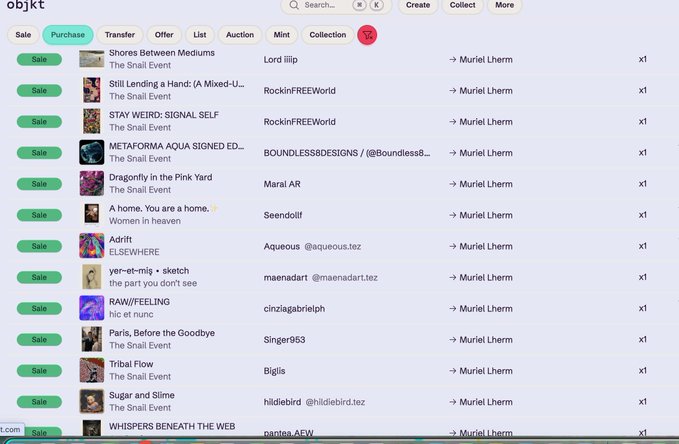Image resolution: width=679 pixels, height=444 pixels.
Task: Toggle the List filter chip
Action: (200, 35)
